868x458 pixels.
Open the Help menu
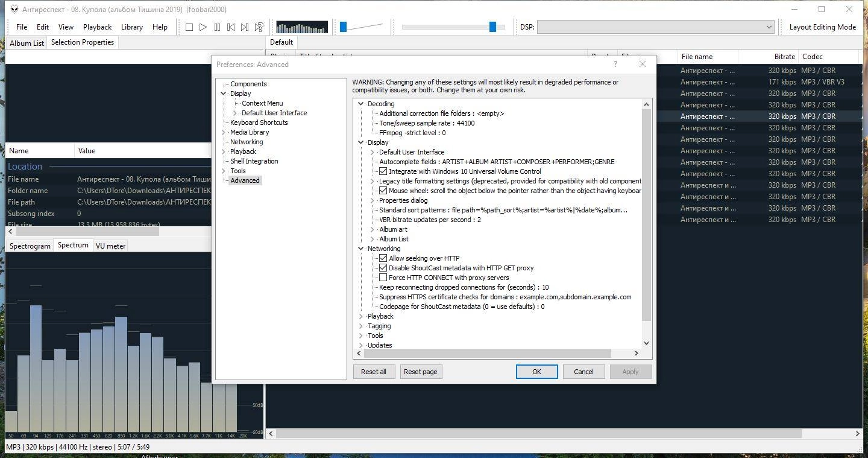tap(160, 27)
